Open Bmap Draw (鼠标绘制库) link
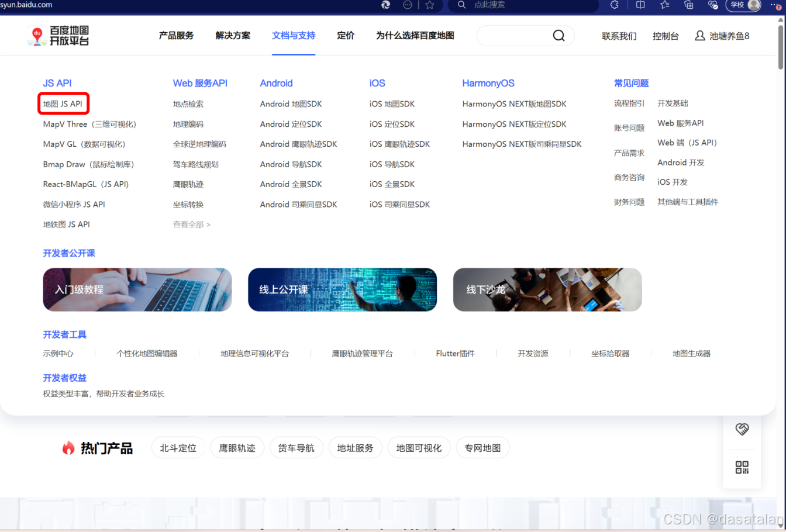The width and height of the screenshot is (786, 532). (88, 164)
